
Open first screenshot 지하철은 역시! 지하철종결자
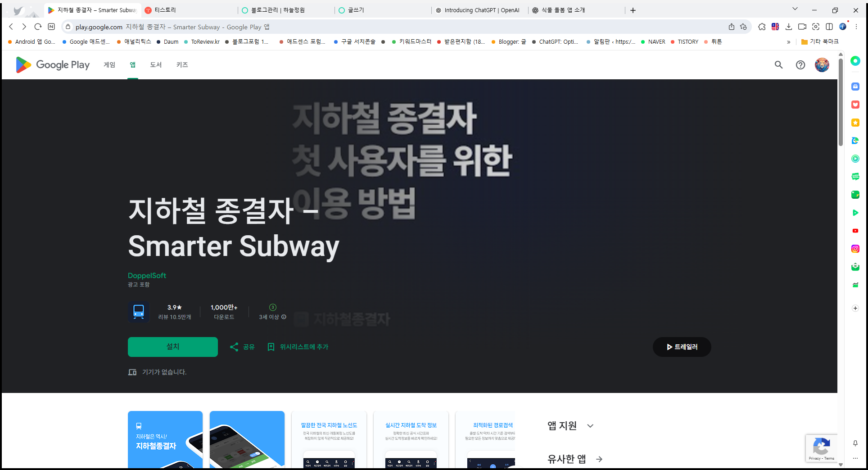pos(165,440)
